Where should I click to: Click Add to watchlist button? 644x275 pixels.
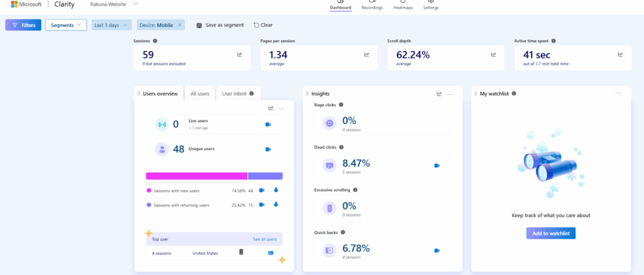tap(550, 233)
